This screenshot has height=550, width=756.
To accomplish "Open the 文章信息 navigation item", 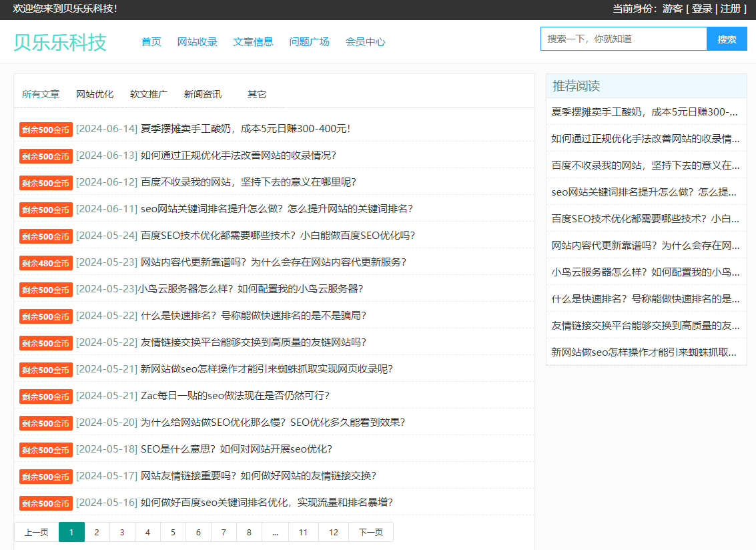I will pos(253,42).
